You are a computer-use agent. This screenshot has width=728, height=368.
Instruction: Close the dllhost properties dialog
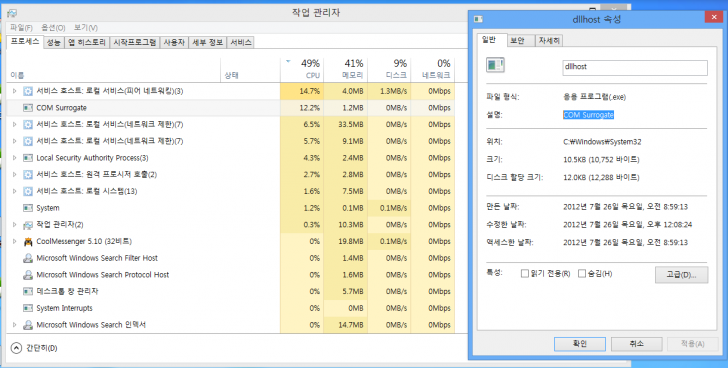click(x=713, y=18)
